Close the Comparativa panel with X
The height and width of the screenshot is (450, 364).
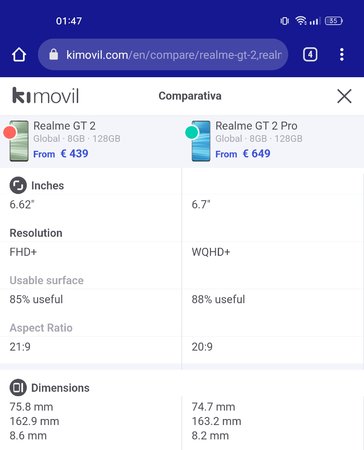(344, 96)
